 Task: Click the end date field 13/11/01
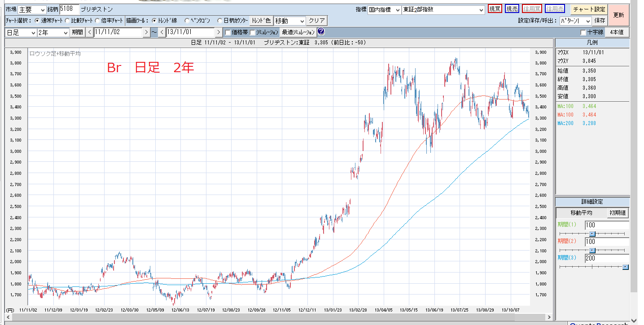(190, 32)
